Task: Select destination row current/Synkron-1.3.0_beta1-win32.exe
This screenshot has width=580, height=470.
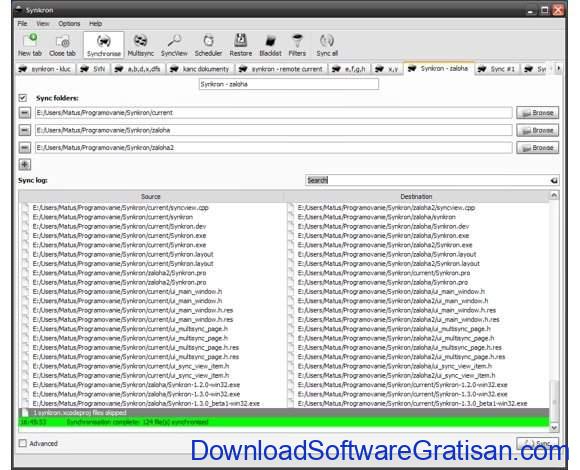Action: (412, 403)
